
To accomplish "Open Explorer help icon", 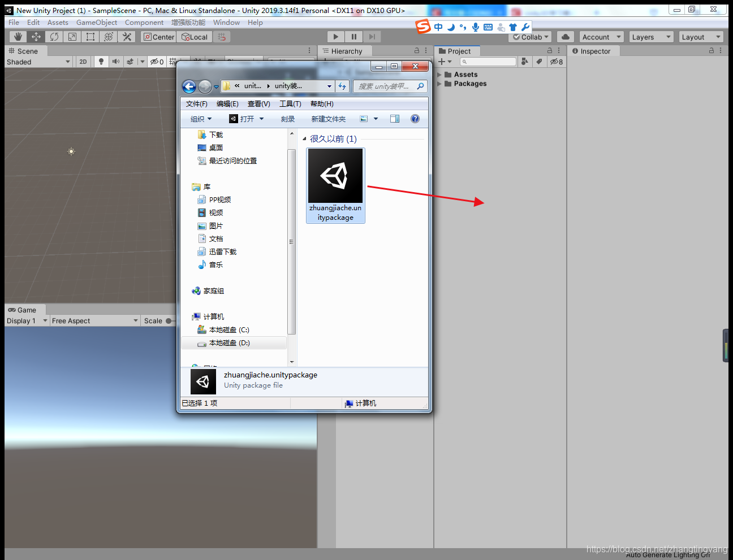I will click(x=415, y=119).
